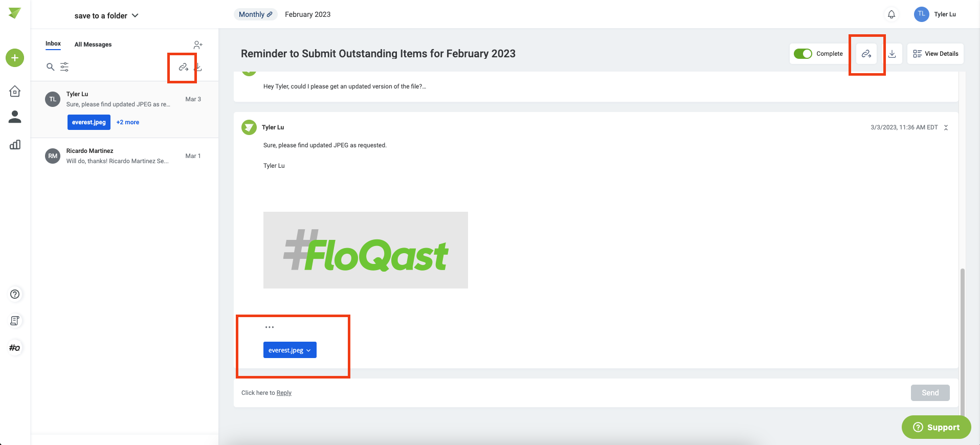Click the inbox link-share icon

tap(183, 68)
